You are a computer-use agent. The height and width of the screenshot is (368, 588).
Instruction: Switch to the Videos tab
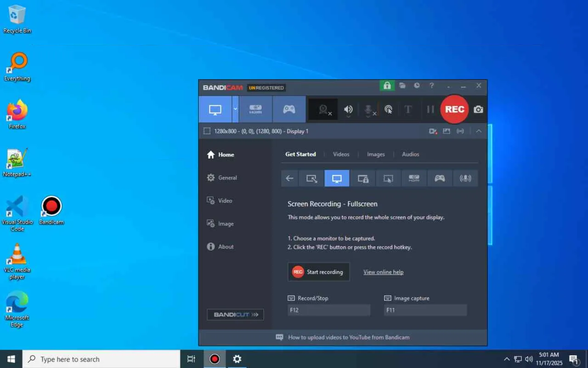341,154
